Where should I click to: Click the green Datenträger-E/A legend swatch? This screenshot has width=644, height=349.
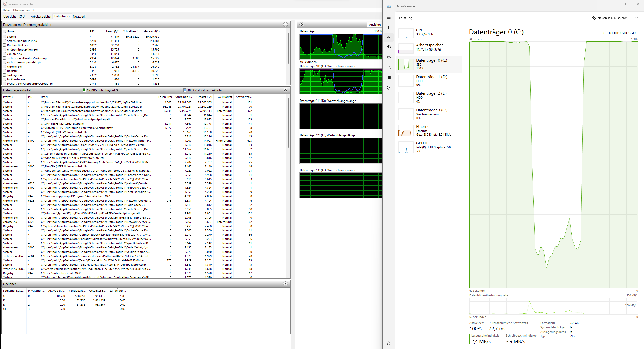coord(84,90)
